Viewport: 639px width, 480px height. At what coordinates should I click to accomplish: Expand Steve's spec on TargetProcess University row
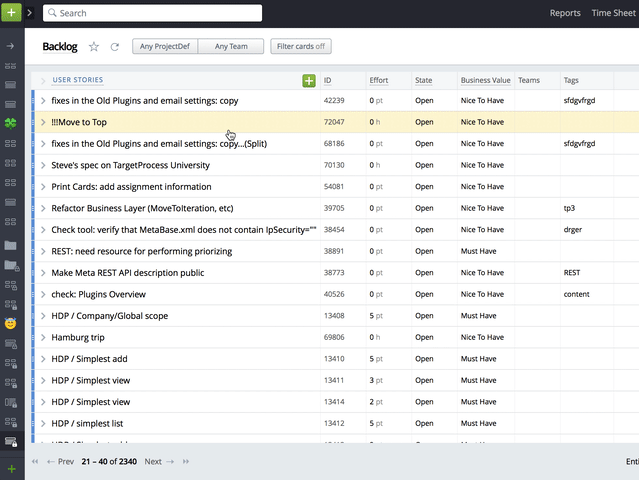pos(43,165)
